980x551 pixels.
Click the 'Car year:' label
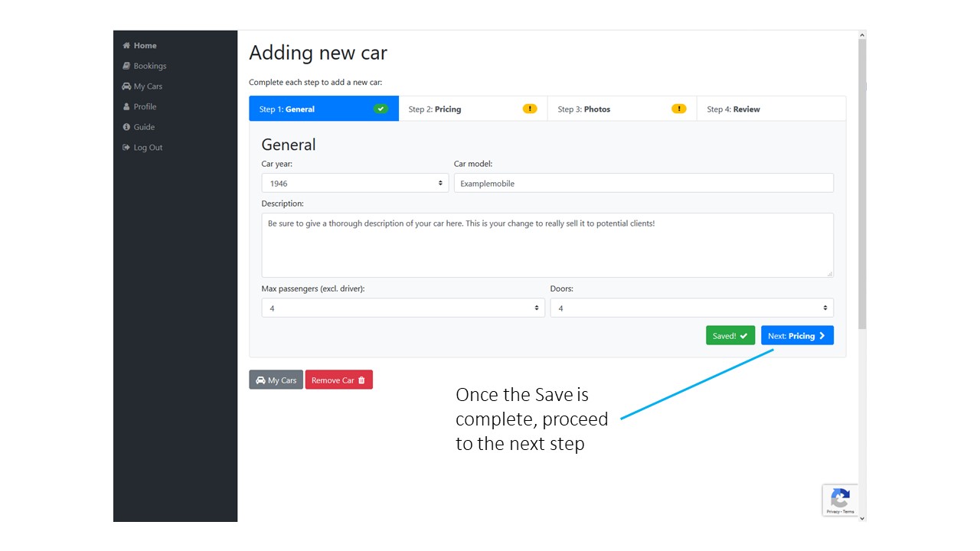tap(277, 164)
